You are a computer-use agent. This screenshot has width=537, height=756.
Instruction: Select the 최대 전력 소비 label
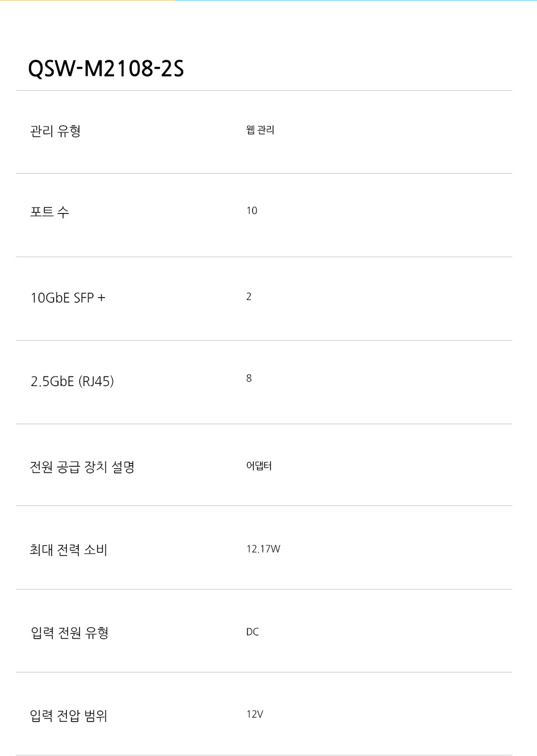[x=68, y=550]
